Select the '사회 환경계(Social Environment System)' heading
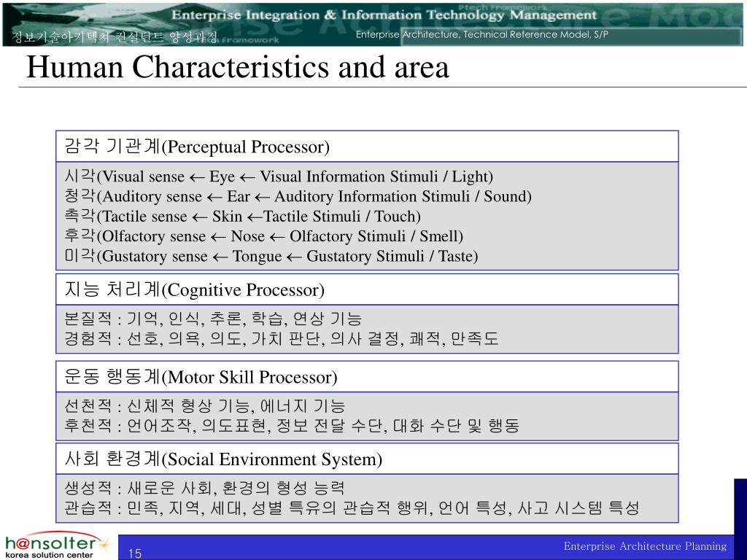This screenshot has width=747, height=560. click(x=223, y=459)
